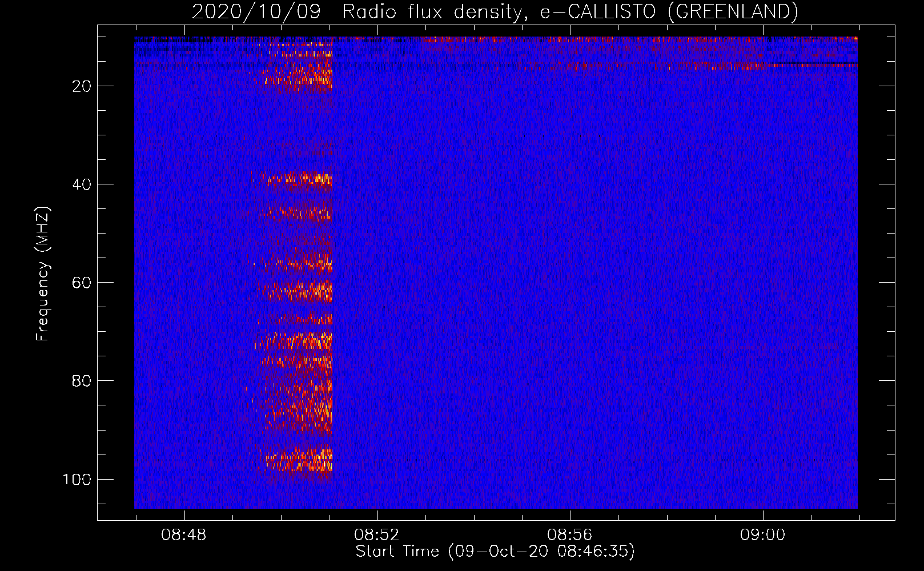This screenshot has width=924, height=571.
Task: Click the frequency tick label "100"
Action: coord(77,479)
